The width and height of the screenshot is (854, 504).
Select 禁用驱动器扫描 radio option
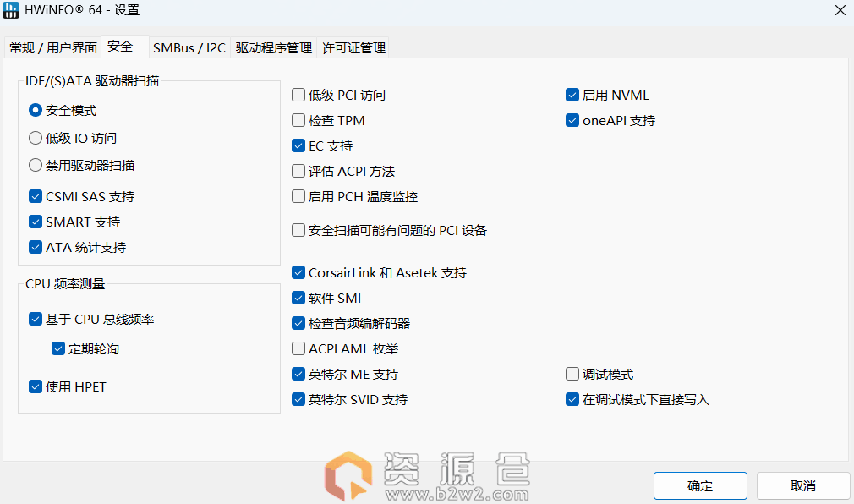pos(36,165)
